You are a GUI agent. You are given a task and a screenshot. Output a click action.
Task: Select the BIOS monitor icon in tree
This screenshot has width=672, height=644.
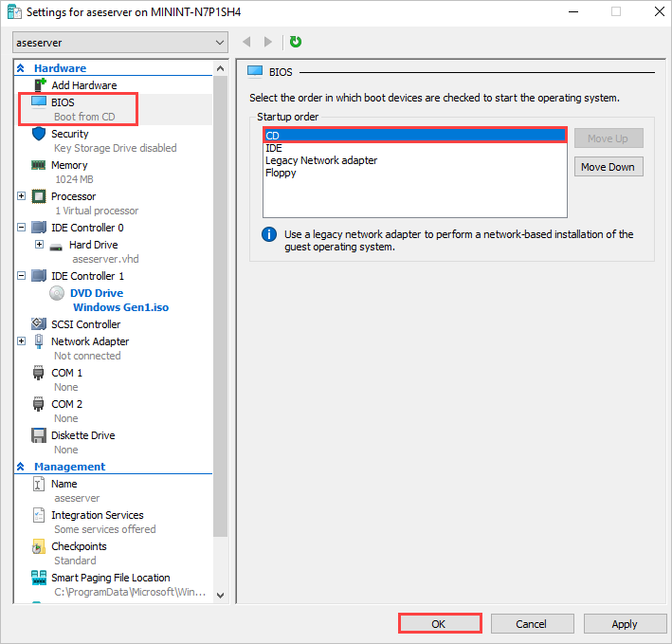(39, 102)
